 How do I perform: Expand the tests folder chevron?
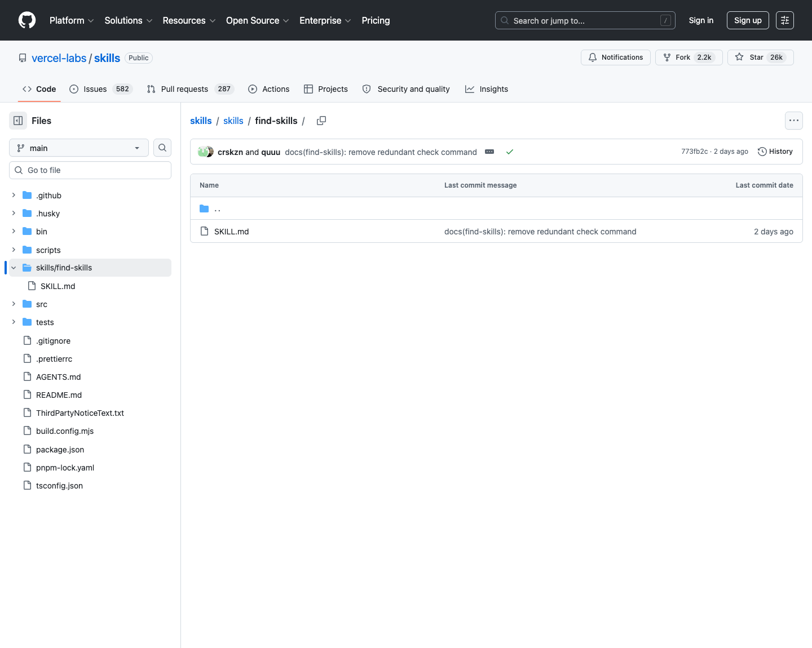click(x=14, y=322)
